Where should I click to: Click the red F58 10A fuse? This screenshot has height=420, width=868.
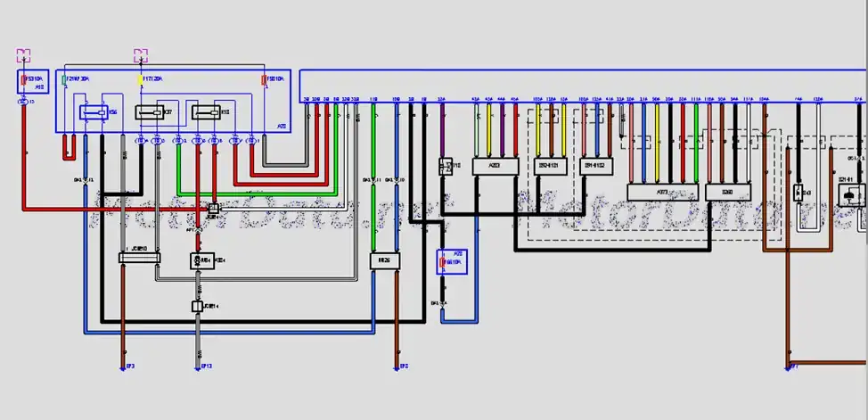[265, 79]
